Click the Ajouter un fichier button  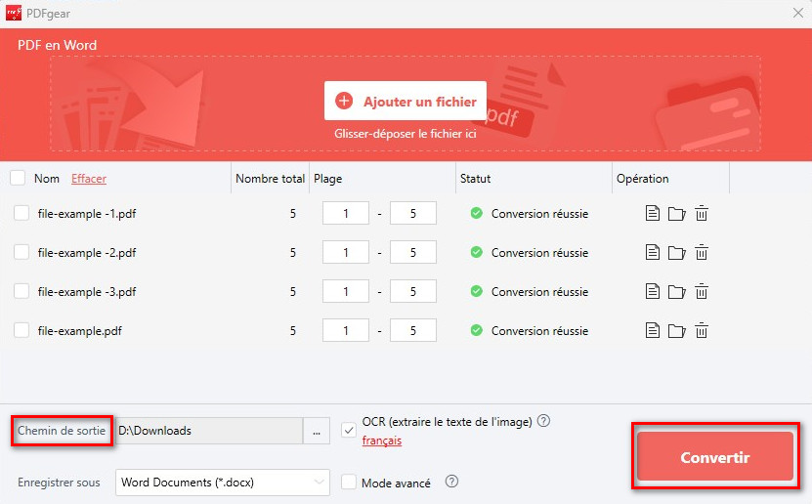pyautogui.click(x=406, y=101)
